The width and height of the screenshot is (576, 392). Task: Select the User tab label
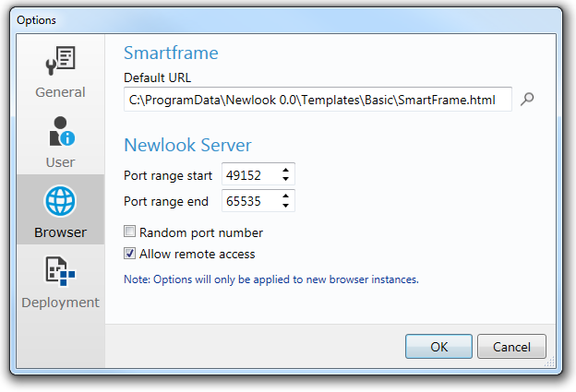60,162
